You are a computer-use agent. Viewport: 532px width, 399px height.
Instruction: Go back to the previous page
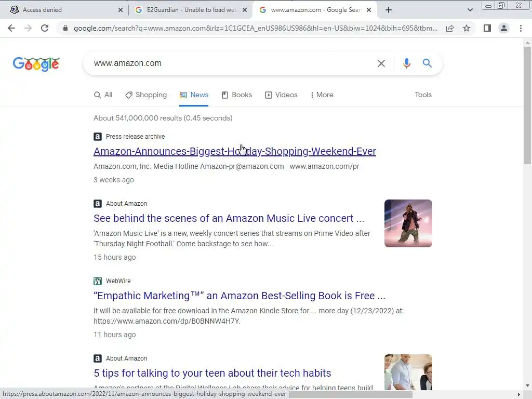[11, 28]
